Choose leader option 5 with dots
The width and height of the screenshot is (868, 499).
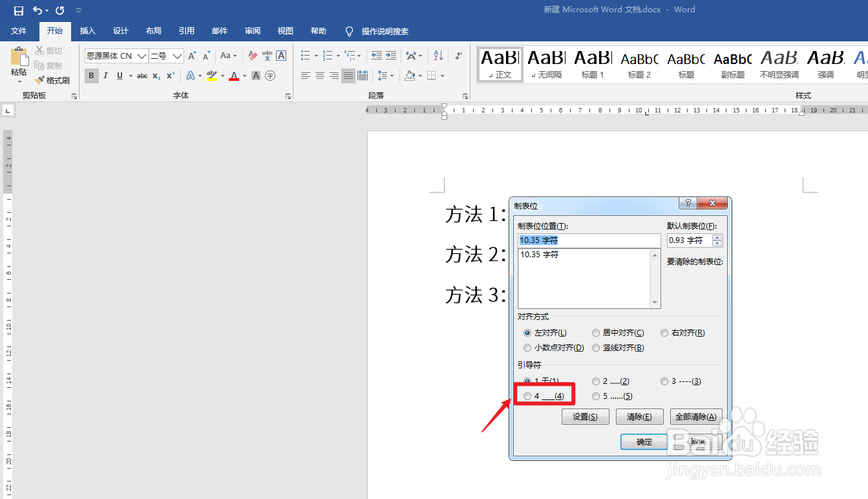612,396
